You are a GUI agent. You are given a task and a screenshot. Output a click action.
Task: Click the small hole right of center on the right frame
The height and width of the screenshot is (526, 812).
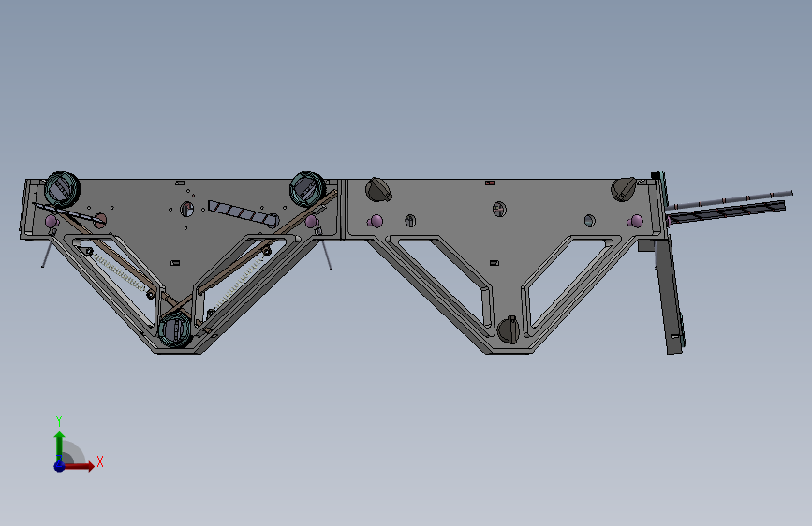pyautogui.click(x=589, y=221)
